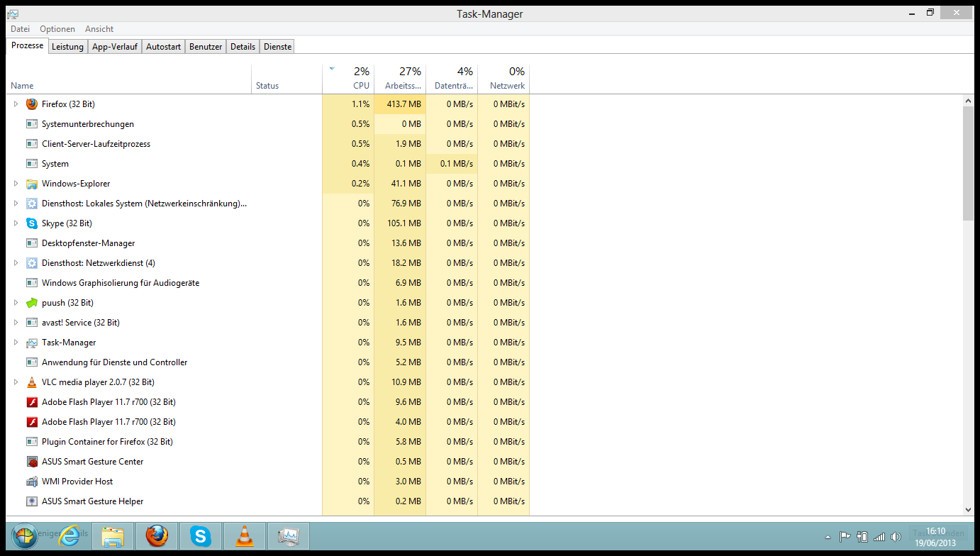This screenshot has width=980, height=556.
Task: Click the Firefox icon in process list
Action: [x=31, y=104]
